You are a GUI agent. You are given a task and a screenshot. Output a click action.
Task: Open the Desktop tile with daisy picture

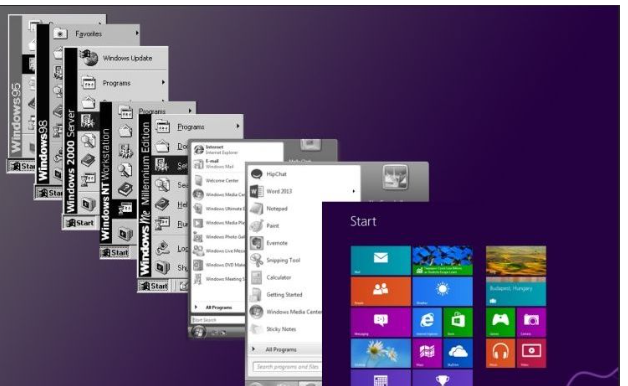(x=380, y=353)
